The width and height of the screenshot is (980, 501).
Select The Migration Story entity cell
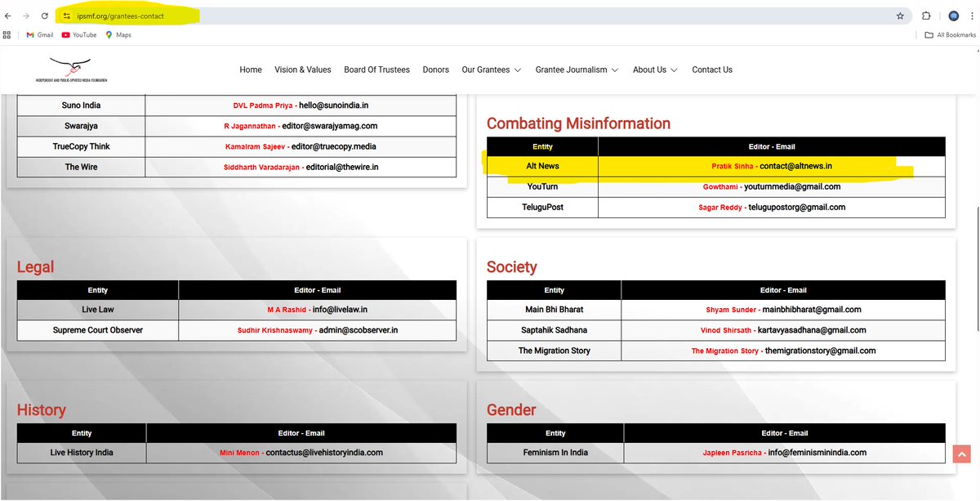coord(554,351)
